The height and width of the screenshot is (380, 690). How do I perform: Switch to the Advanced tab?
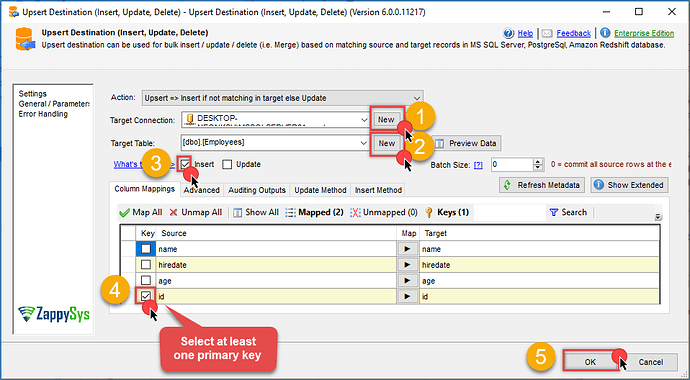(202, 190)
